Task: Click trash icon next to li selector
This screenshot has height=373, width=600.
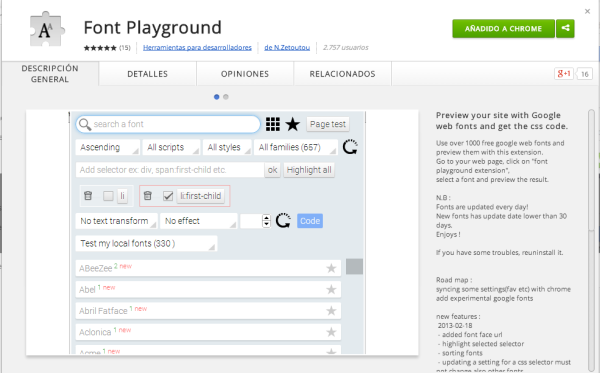Action: pyautogui.click(x=88, y=196)
